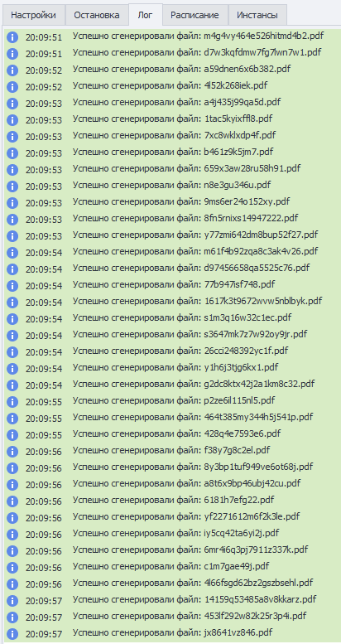The height and width of the screenshot is (644, 341).
Task: Select log line 453lf292w82k25r3p4i.pdf
Action: (x=170, y=617)
